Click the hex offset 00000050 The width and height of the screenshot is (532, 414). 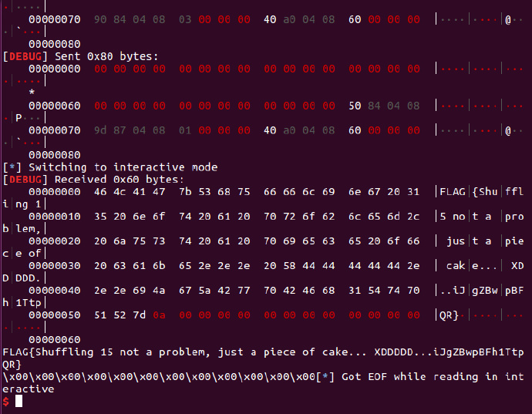pos(54,315)
